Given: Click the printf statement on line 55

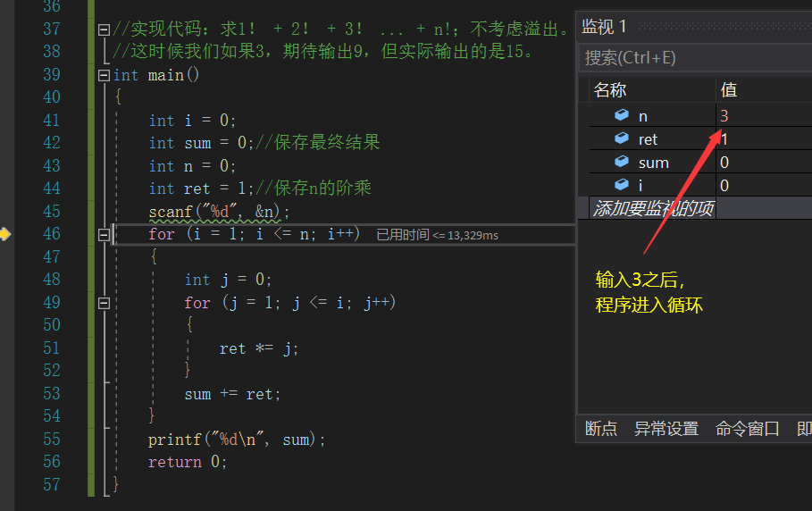Looking at the screenshot, I should tap(236, 440).
